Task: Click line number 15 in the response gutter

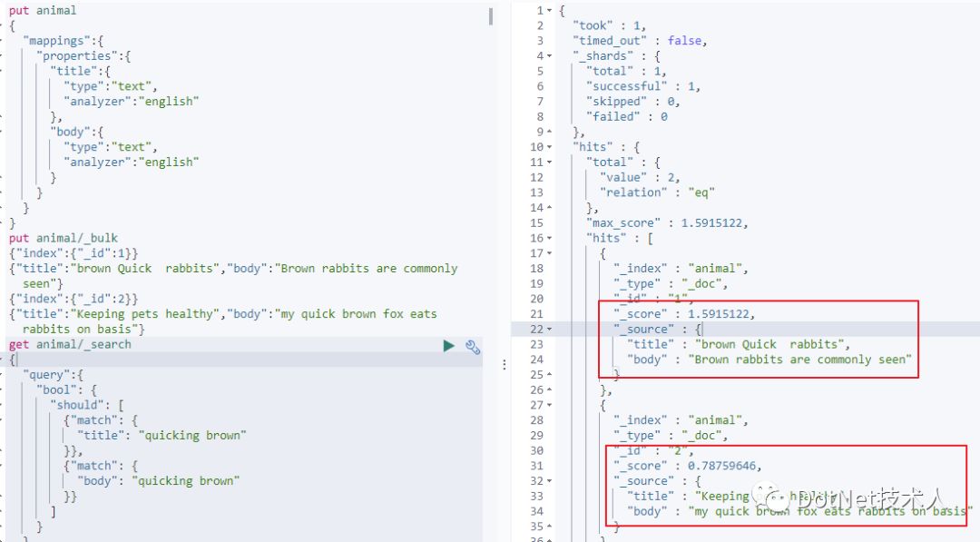Action: point(536,223)
